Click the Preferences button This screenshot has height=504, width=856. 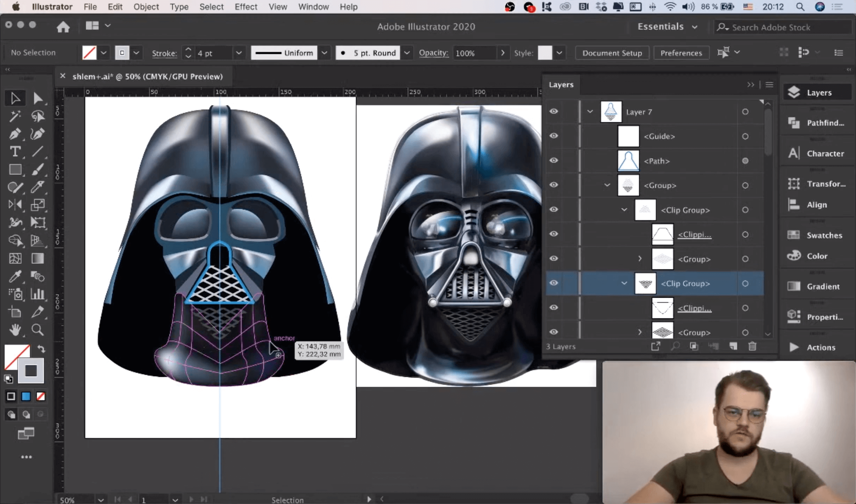click(681, 53)
